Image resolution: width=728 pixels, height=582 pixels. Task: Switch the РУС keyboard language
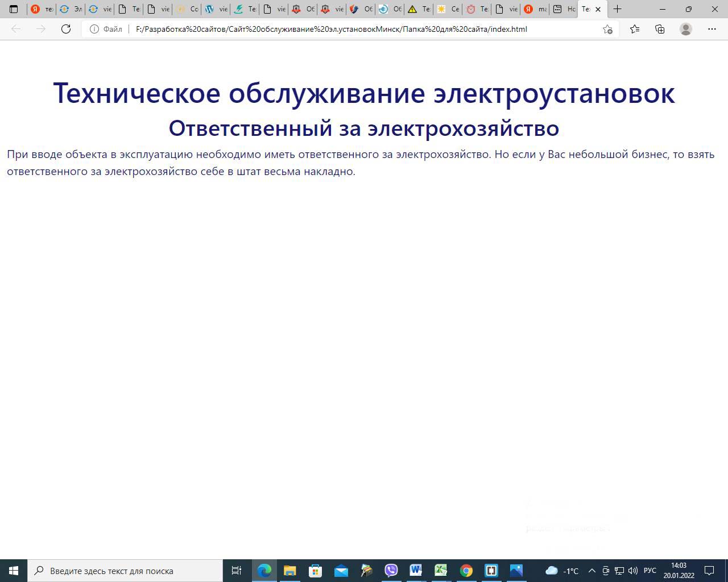coord(650,571)
